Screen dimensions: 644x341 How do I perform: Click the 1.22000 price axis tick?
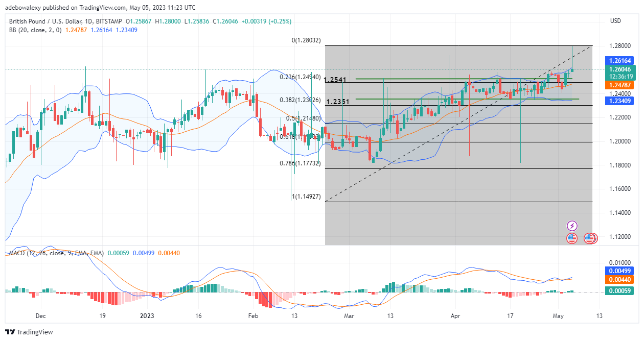[620, 117]
